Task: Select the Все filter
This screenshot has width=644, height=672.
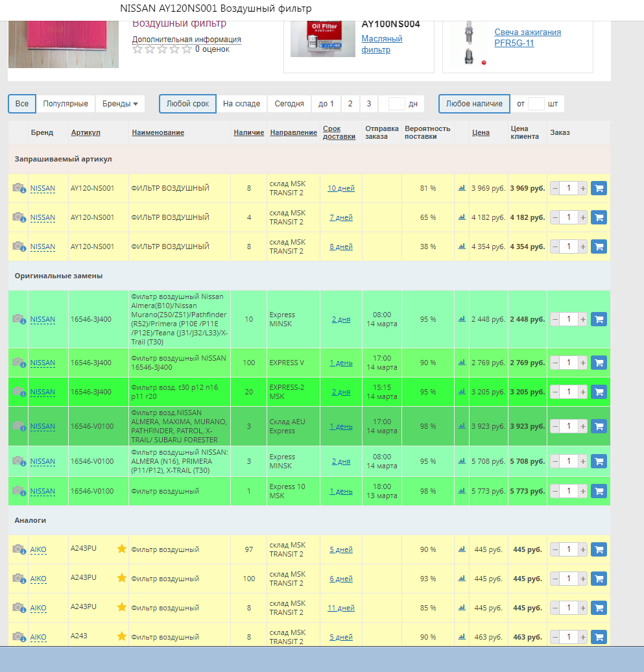Action: [22, 104]
